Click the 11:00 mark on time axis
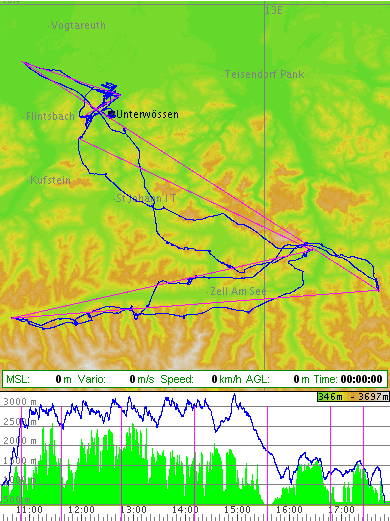390x521 pixels. point(29,510)
